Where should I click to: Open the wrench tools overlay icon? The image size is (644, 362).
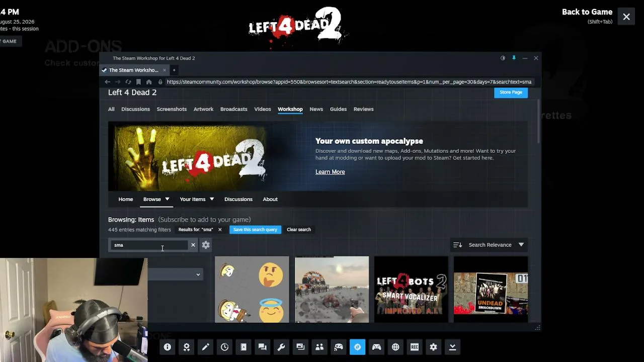click(281, 347)
